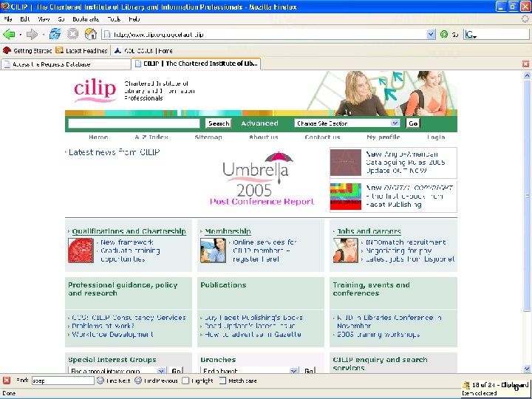The width and height of the screenshot is (532, 399).
Task: Open How to advertise in Gazette link
Action: 253,334
